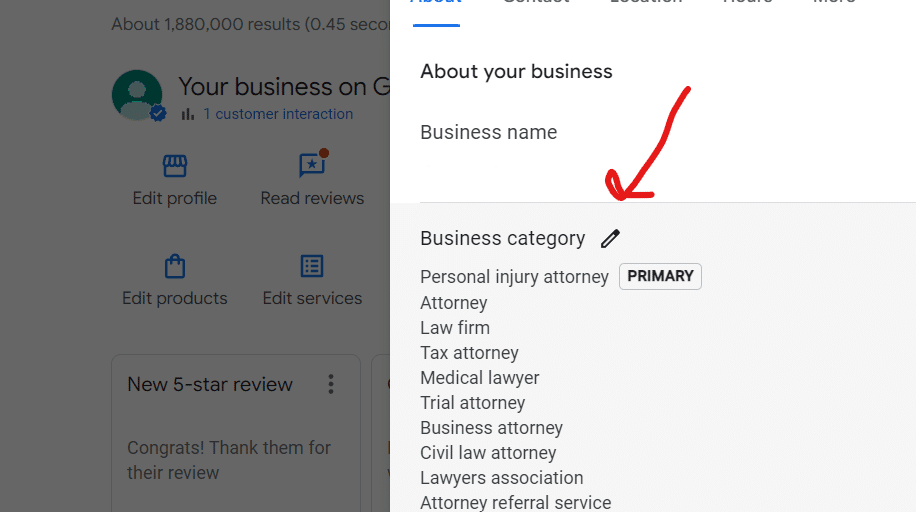Open three-dot menu on New 5-star review card
This screenshot has height=512, width=916.
point(331,384)
